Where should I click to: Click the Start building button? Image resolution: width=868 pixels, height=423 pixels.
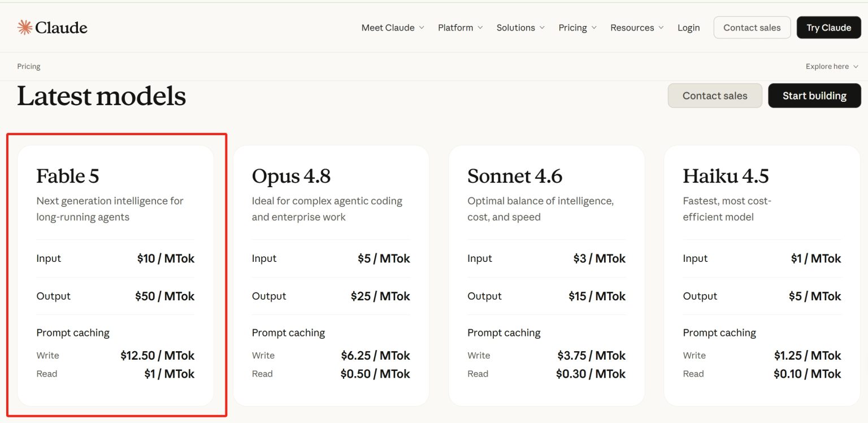pyautogui.click(x=814, y=96)
